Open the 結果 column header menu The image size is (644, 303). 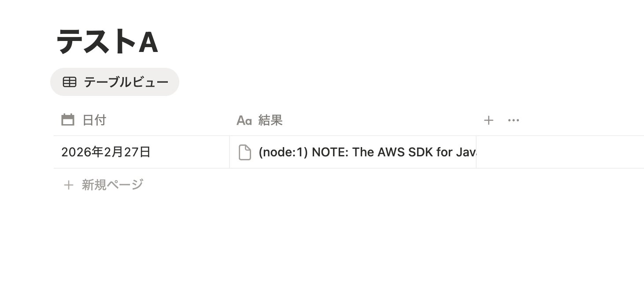coord(270,120)
